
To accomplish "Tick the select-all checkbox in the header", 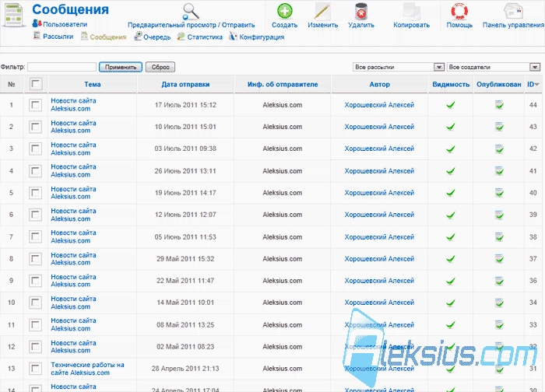I will (36, 84).
